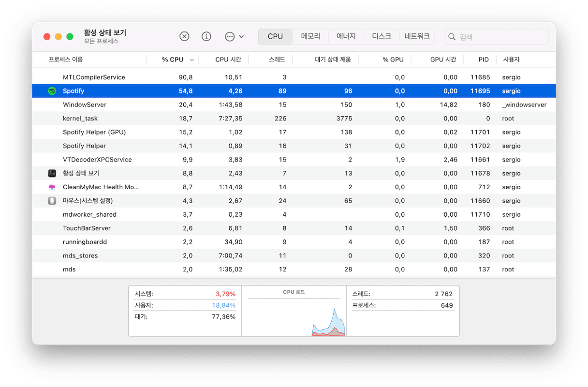Select the mds_stores process row
Viewport: 588px width, 387px height.
click(x=294, y=255)
